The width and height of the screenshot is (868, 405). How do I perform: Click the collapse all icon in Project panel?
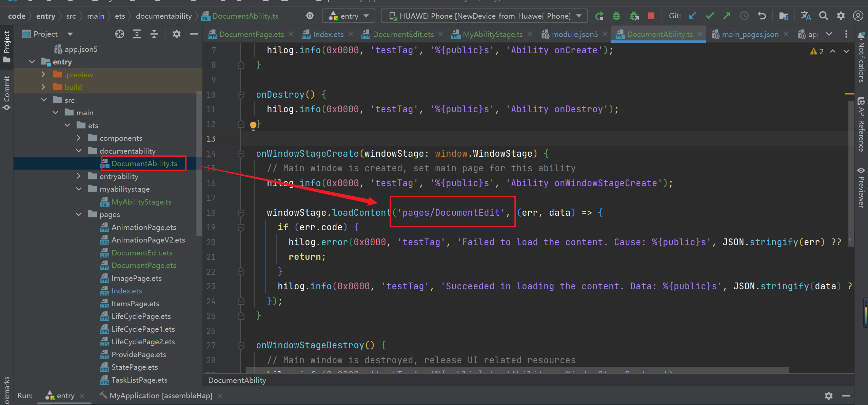pos(154,34)
